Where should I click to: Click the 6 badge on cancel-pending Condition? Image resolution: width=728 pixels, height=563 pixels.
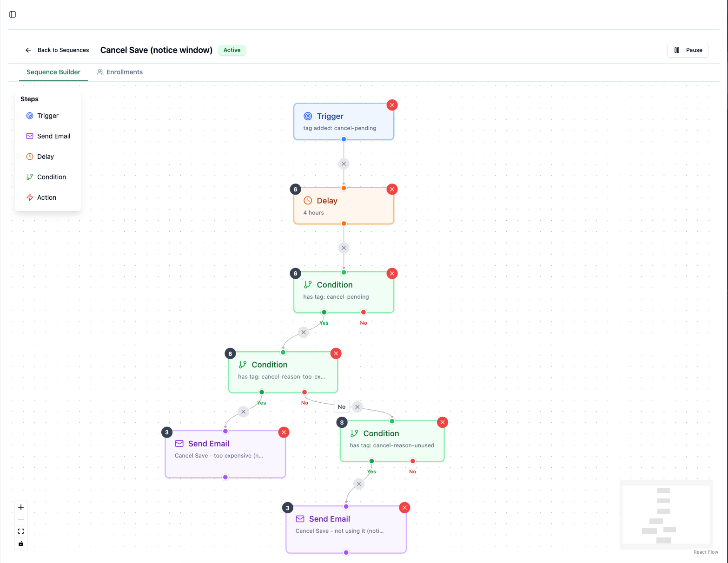[x=295, y=274]
